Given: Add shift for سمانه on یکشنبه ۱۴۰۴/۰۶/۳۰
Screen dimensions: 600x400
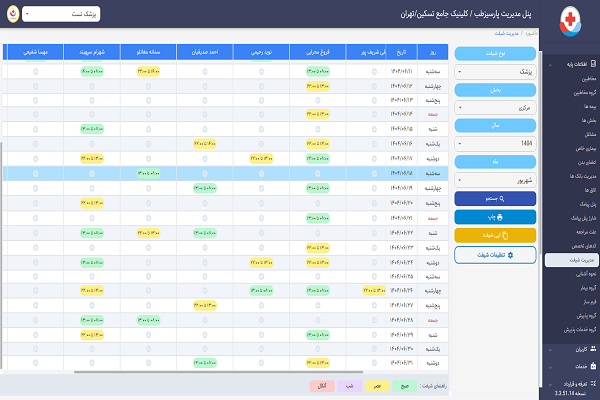Looking at the screenshot, I should tap(148, 349).
